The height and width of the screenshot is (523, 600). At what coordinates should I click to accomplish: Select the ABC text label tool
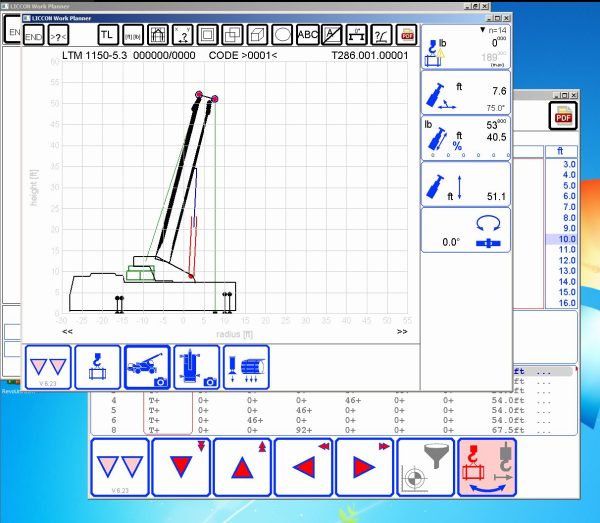[x=309, y=35]
